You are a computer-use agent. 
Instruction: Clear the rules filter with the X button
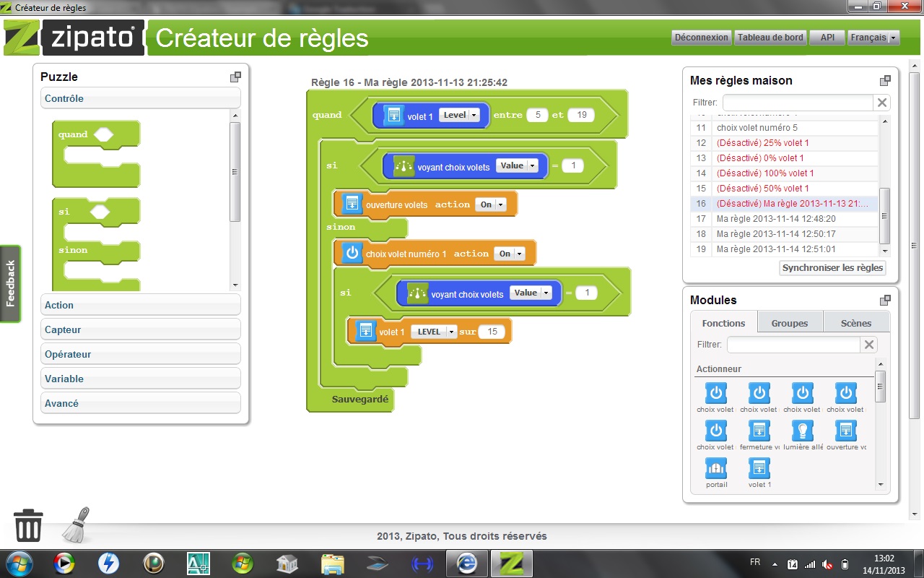[881, 103]
